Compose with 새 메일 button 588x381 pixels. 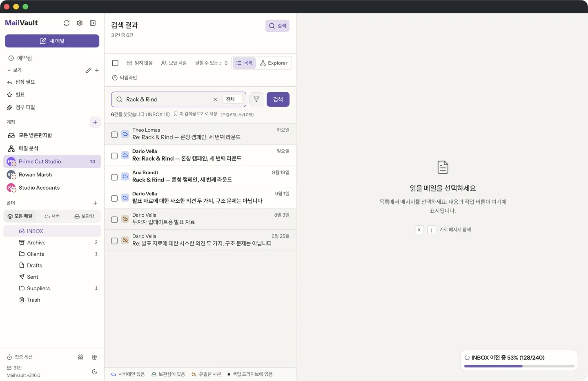(x=52, y=41)
